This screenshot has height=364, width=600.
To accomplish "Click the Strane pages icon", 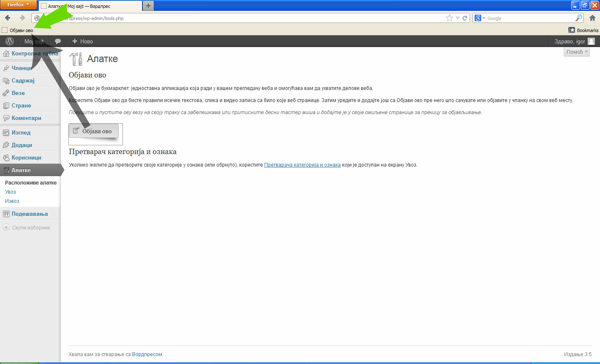I will pyautogui.click(x=6, y=105).
